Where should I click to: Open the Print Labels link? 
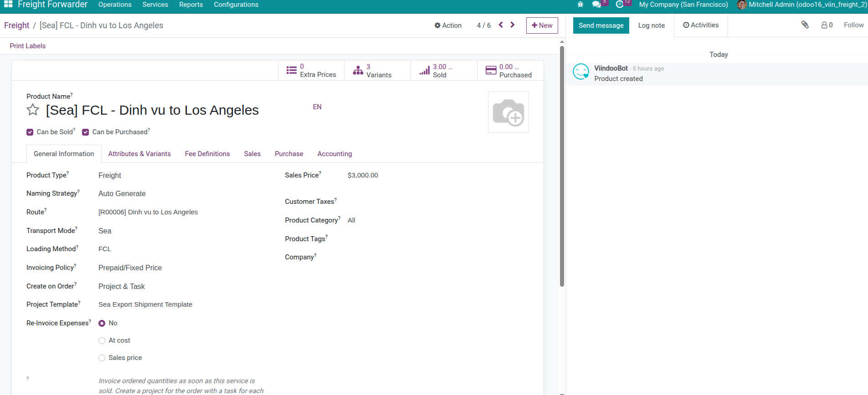(x=28, y=46)
